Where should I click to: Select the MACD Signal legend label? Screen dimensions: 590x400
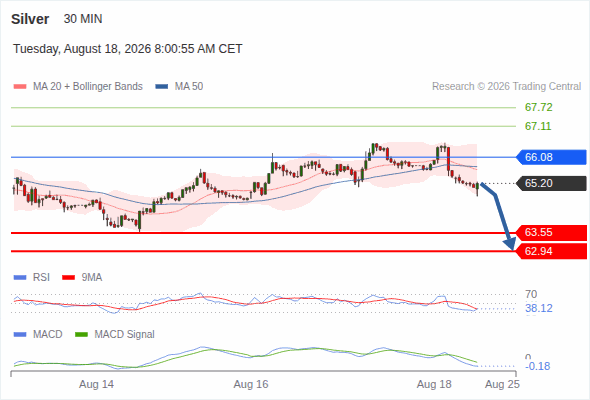(x=125, y=335)
